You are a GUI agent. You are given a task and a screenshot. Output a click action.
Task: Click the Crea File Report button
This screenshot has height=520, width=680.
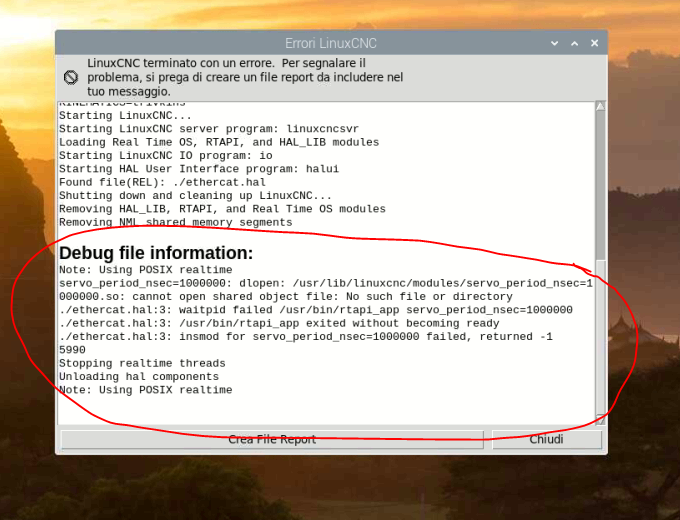pyautogui.click(x=272, y=439)
